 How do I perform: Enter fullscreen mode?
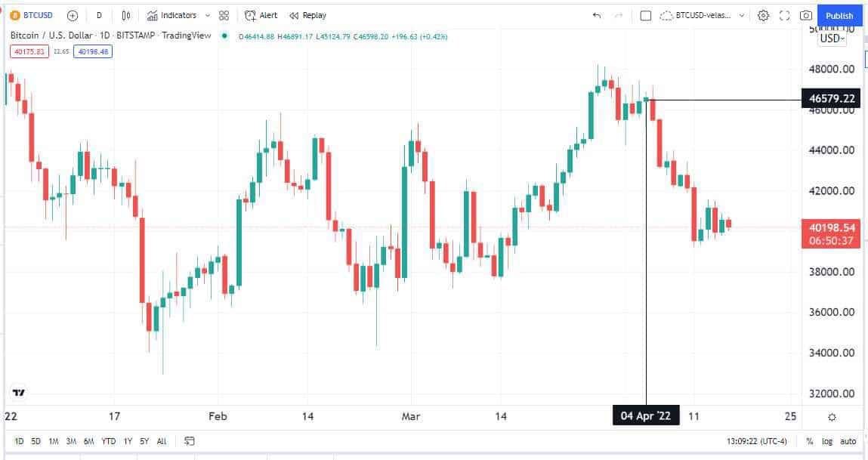tap(784, 15)
